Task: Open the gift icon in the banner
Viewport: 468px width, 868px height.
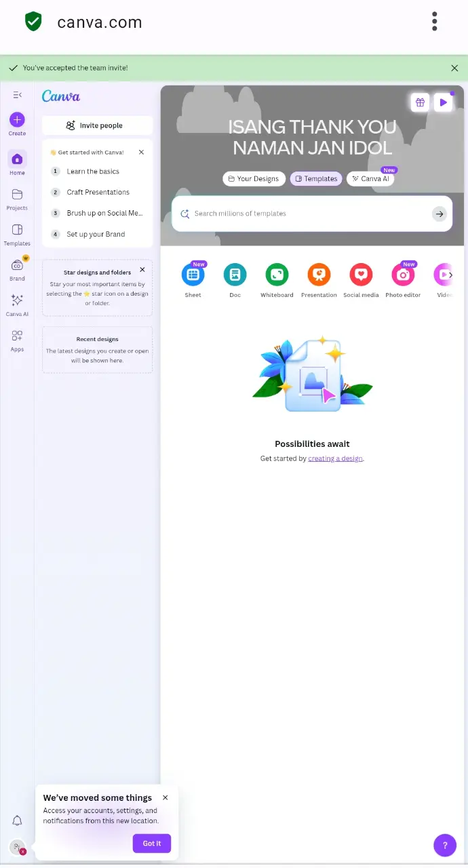Action: (420, 102)
